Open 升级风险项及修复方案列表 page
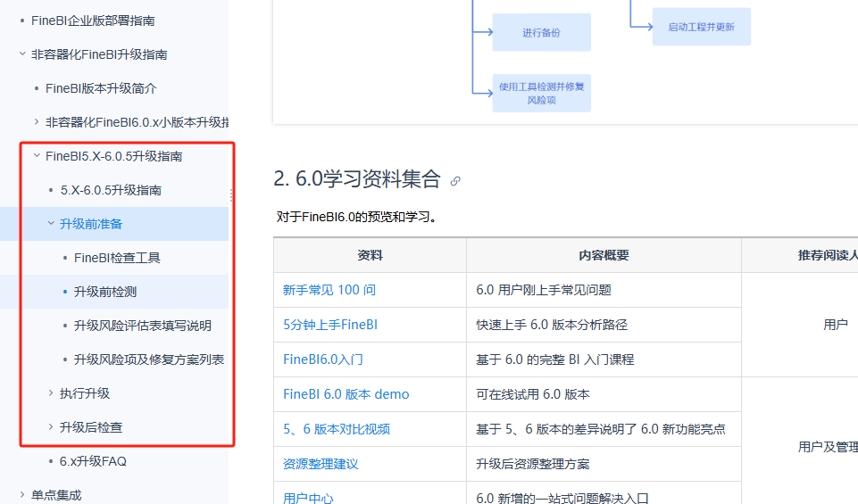Screen dimensions: 858x504 pyautogui.click(x=149, y=359)
